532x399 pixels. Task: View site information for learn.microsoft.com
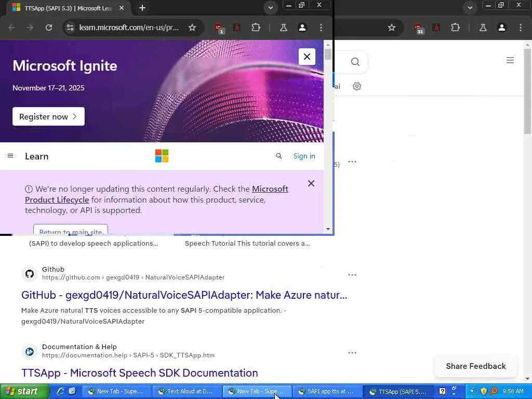pyautogui.click(x=70, y=28)
